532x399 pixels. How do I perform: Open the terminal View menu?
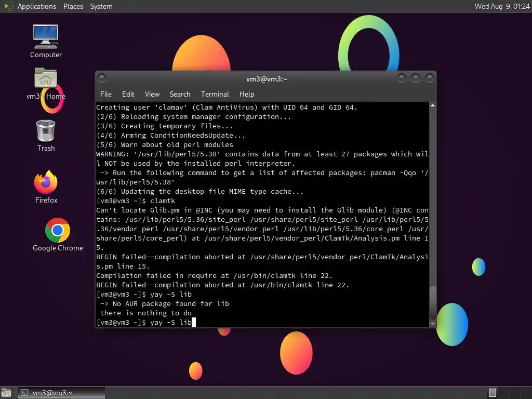[x=152, y=95]
